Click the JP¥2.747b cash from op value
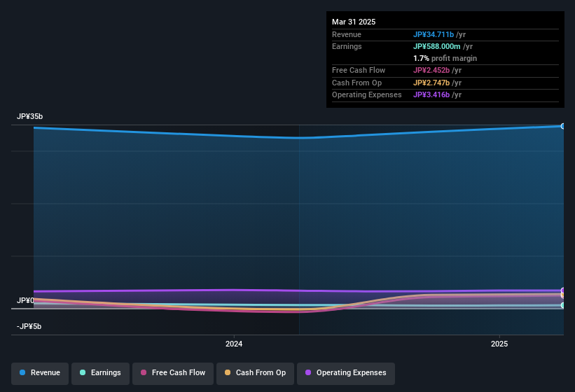Screen dimensions: 575x392 point(431,83)
